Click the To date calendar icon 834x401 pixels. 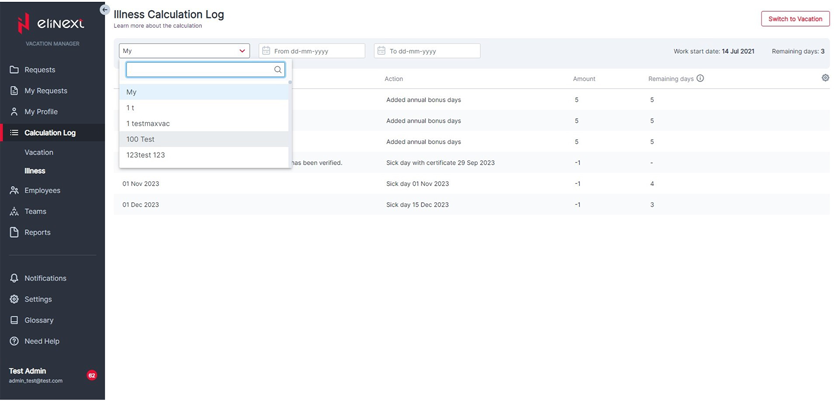pos(381,51)
